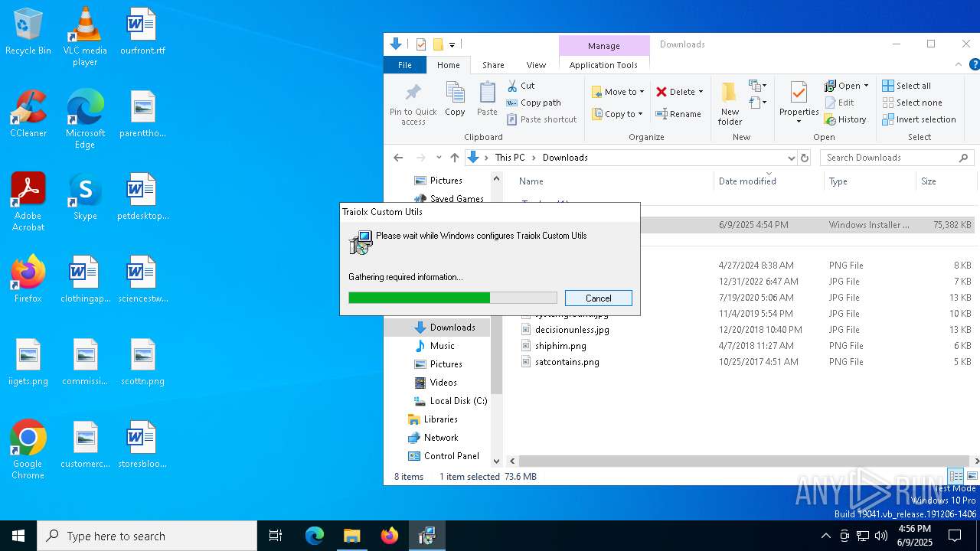Click the installer taskbar icon

coord(426,536)
